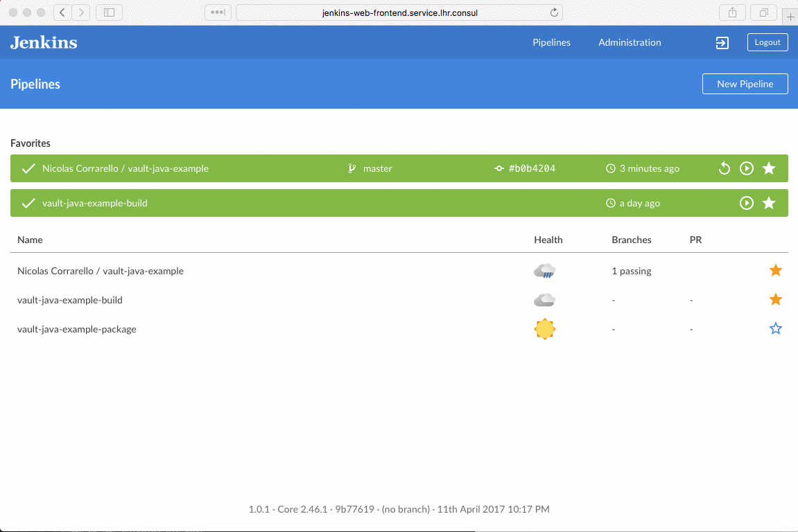798x532 pixels.
Task: Open the vault-java-example-build favorite card
Action: [399, 203]
